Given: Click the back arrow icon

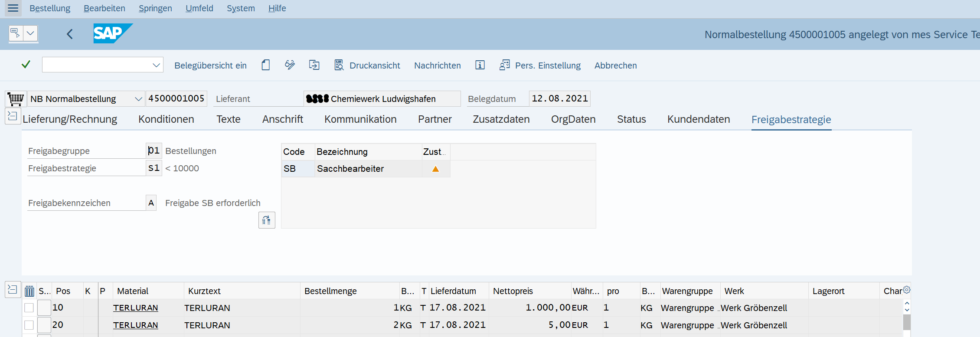Looking at the screenshot, I should coord(69,34).
